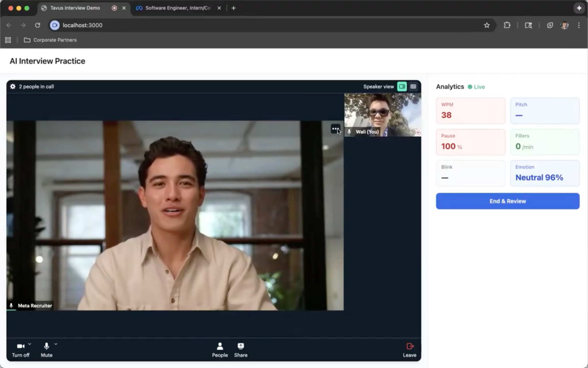This screenshot has height=368, width=588.
Task: Expand camera options chevron
Action: tap(30, 344)
